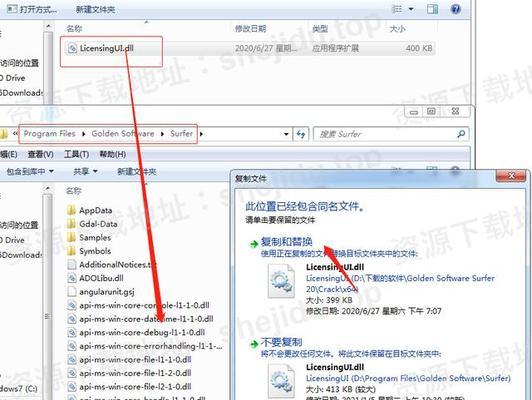Image resolution: width=532 pixels, height=400 pixels.
Task: Choose 复制和替换 option
Action: [286, 242]
